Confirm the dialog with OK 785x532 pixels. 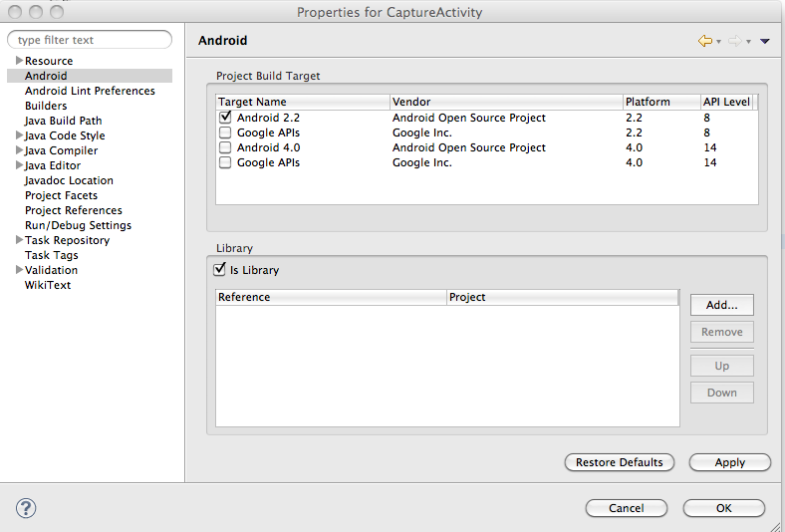pyautogui.click(x=723, y=508)
